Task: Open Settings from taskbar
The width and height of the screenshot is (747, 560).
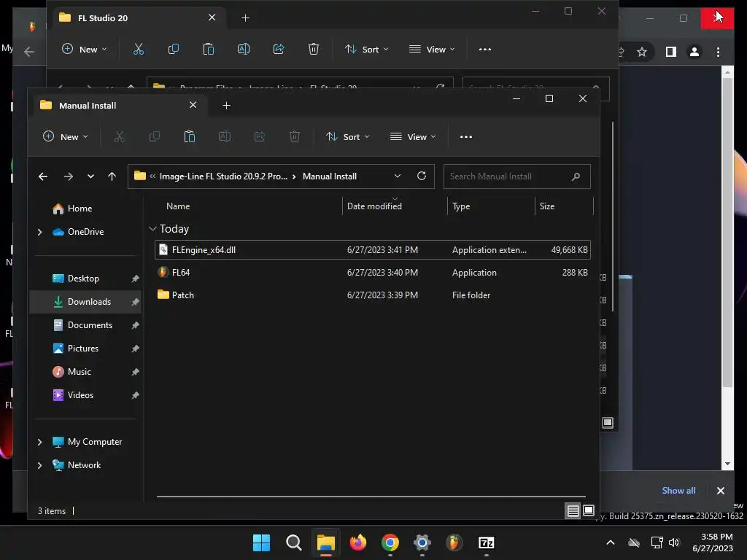Action: (x=422, y=542)
